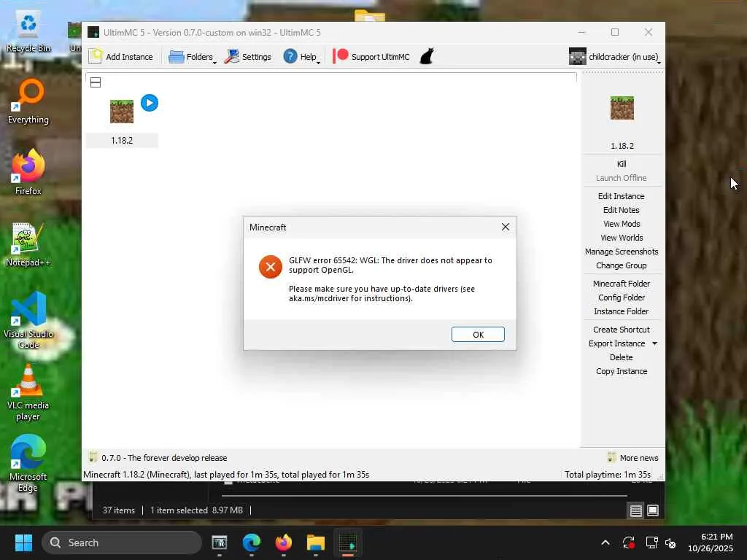The image size is (747, 560).
Task: Open the Windows Start menu
Action: (23, 542)
